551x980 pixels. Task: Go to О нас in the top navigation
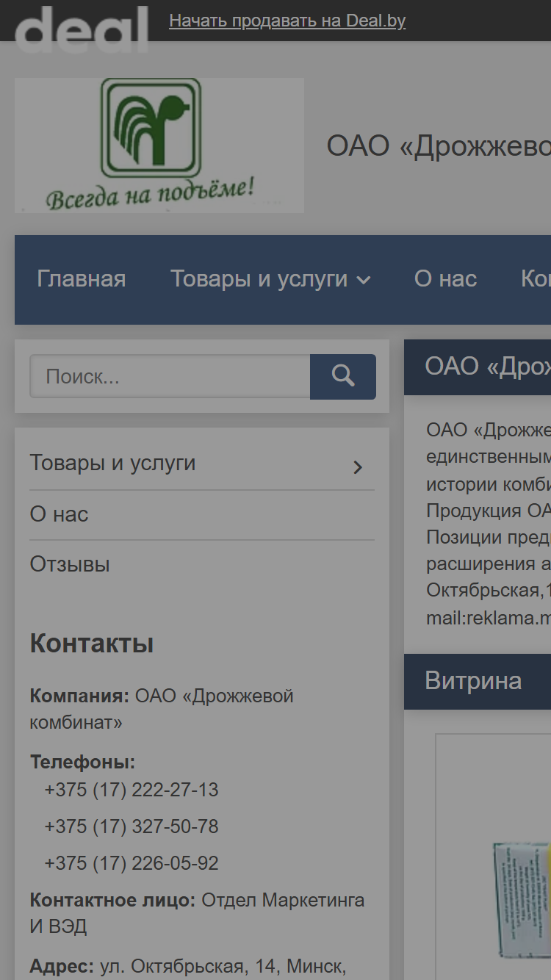(445, 279)
